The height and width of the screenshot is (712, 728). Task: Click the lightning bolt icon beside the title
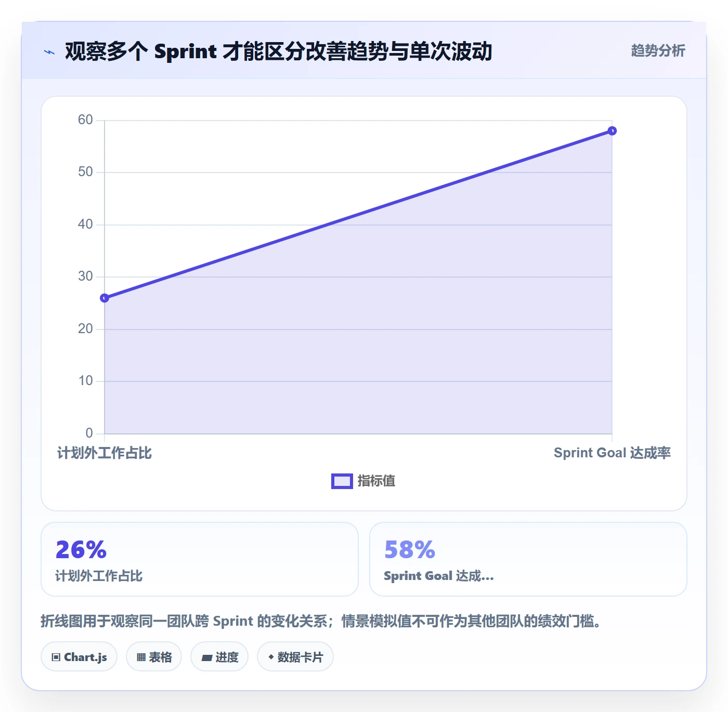click(49, 52)
